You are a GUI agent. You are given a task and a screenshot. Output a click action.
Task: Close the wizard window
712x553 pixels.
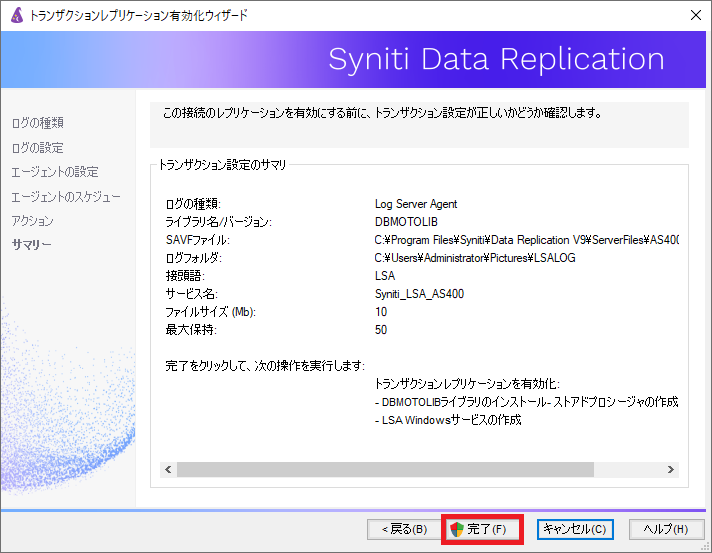coord(695,15)
